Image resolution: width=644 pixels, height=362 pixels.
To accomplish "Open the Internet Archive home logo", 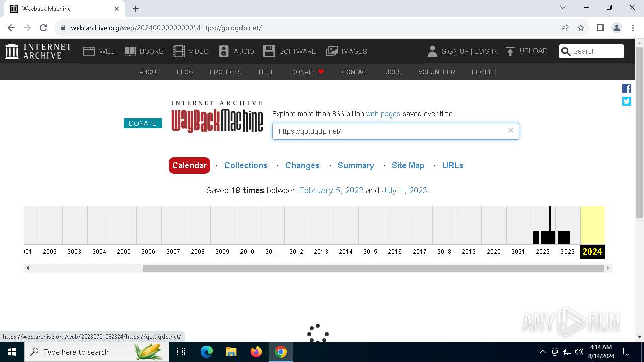I will tap(38, 51).
